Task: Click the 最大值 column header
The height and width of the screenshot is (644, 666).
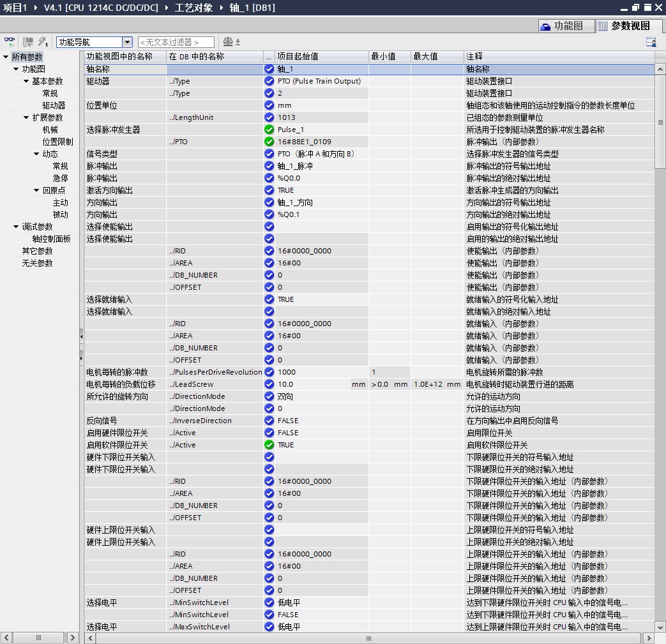Action: (437, 56)
